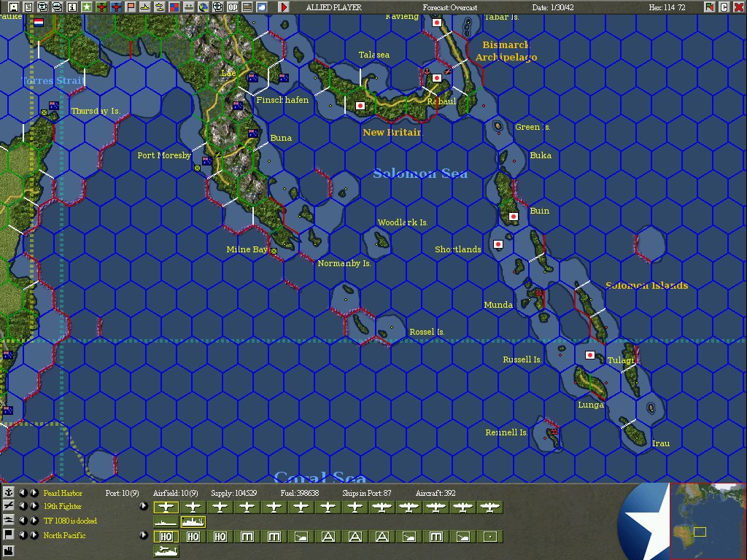Click the single yellow ship toolbar icon

pos(145,7)
